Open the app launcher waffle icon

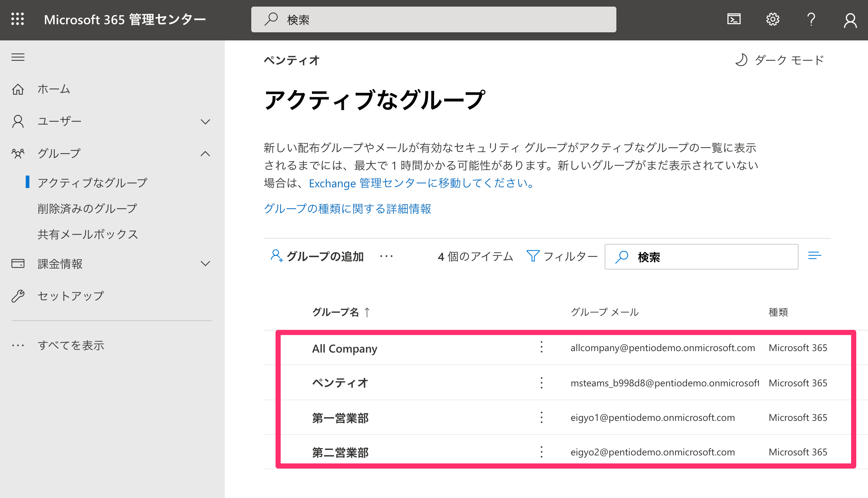point(18,19)
